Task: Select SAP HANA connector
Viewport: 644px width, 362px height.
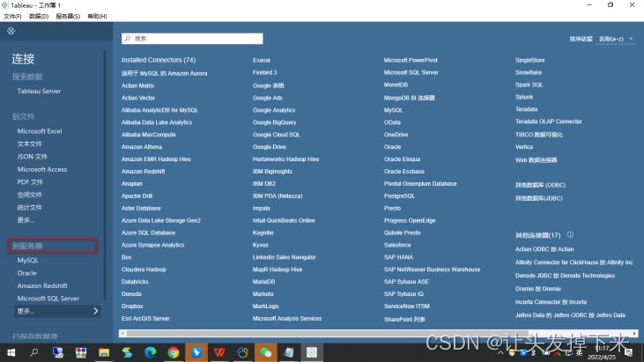Action: (398, 257)
